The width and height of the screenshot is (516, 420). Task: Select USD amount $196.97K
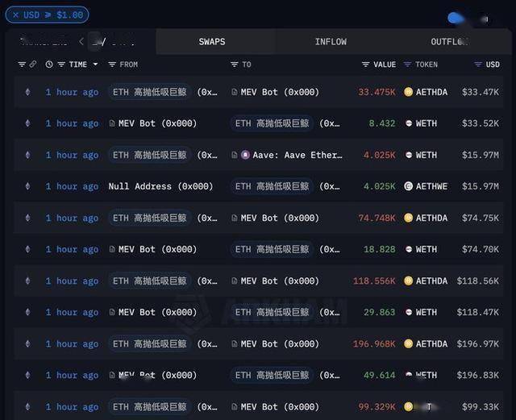pyautogui.click(x=477, y=343)
